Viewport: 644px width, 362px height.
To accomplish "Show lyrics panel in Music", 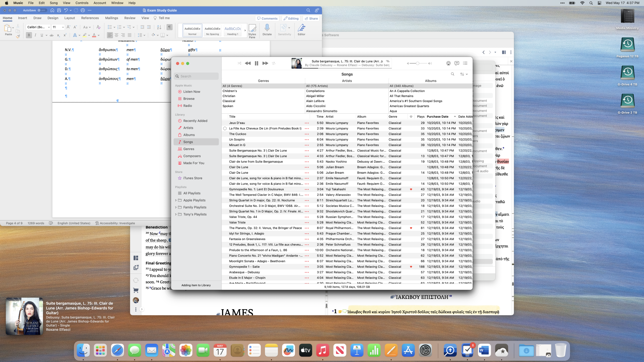I will click(457, 63).
